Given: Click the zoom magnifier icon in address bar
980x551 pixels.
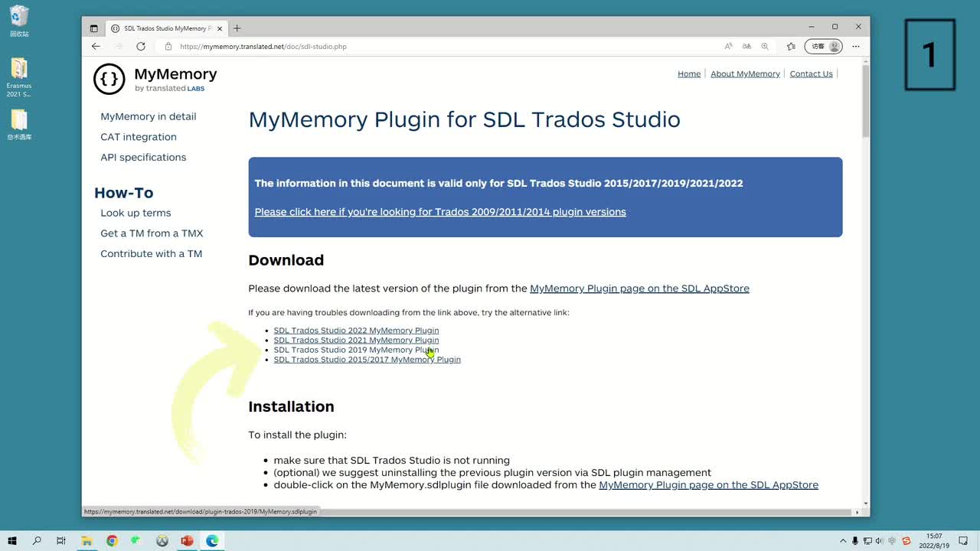Looking at the screenshot, I should [x=764, y=47].
